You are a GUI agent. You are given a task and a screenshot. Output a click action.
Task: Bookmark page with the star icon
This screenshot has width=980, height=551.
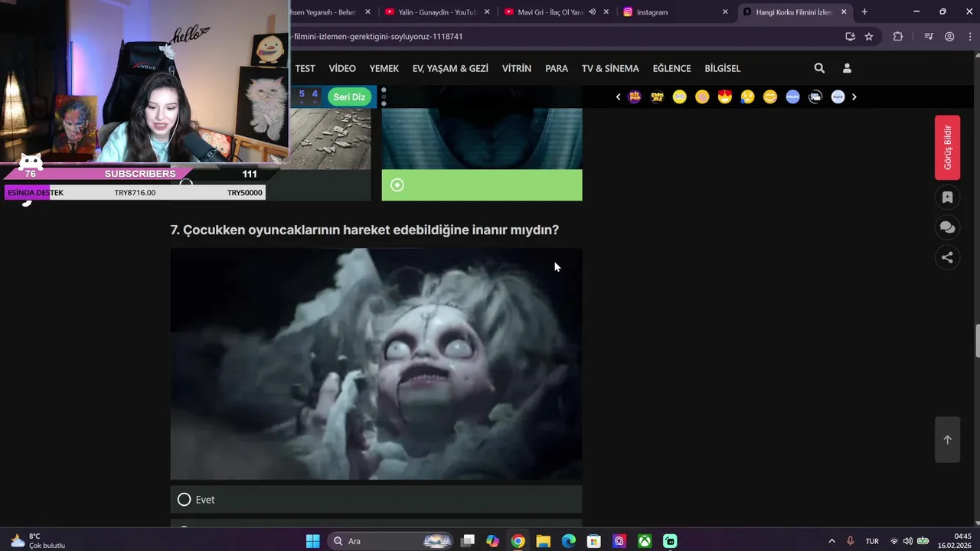(869, 36)
